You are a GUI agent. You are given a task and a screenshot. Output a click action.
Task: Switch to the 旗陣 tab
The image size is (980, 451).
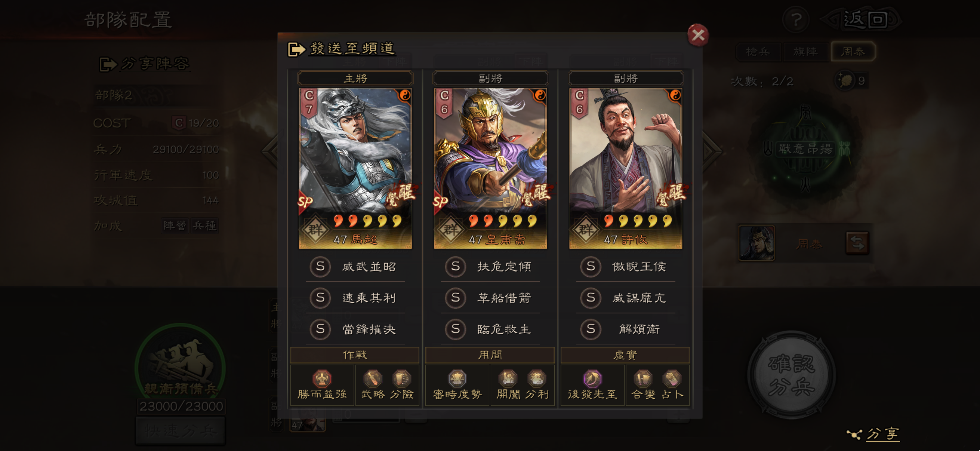pos(805,52)
